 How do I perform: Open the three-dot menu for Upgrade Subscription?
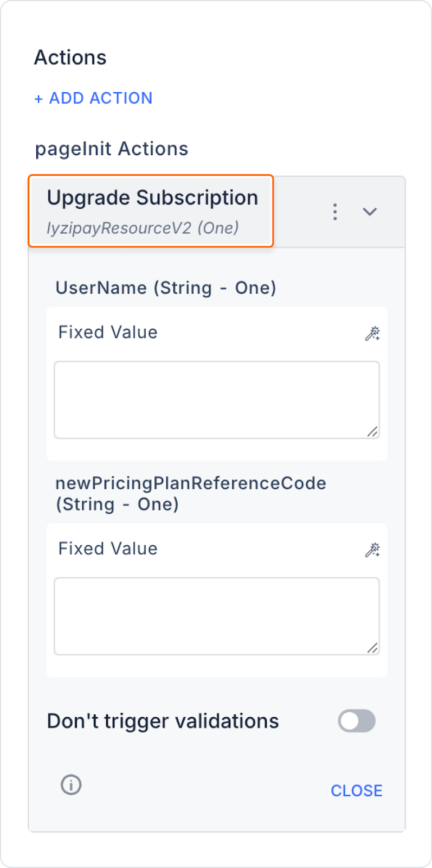[x=335, y=212]
